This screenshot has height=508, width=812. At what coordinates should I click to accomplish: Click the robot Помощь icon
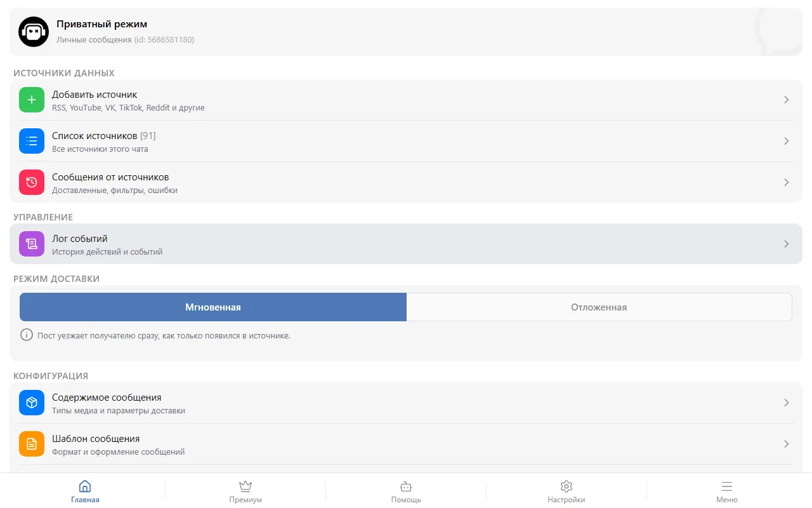click(406, 486)
